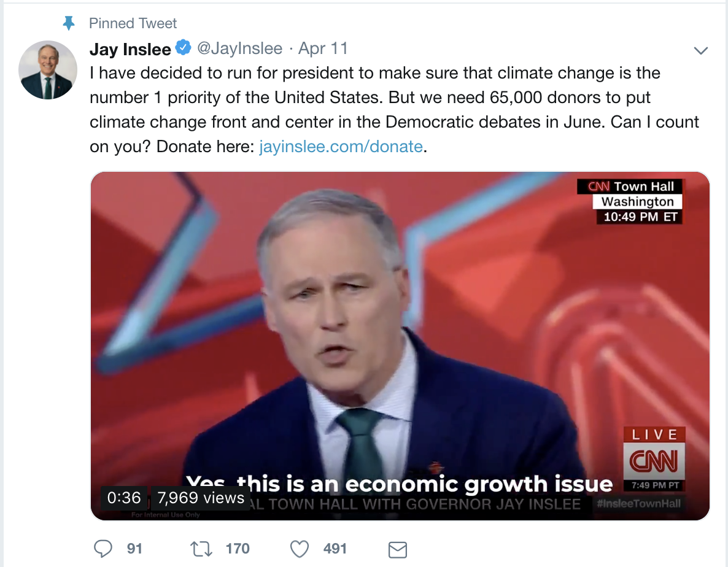Click the Jay Inslee display name
The height and width of the screenshot is (567, 728).
(130, 48)
